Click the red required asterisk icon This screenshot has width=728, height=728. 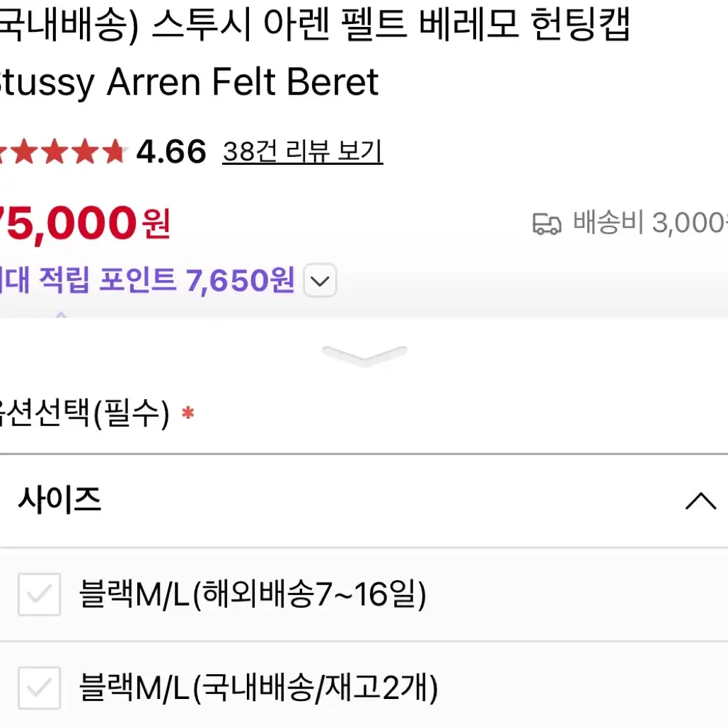(x=188, y=412)
